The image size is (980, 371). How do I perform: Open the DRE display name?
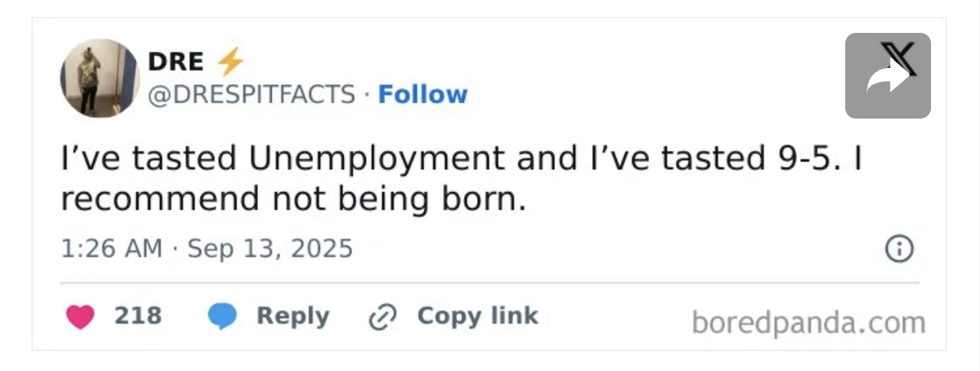175,61
